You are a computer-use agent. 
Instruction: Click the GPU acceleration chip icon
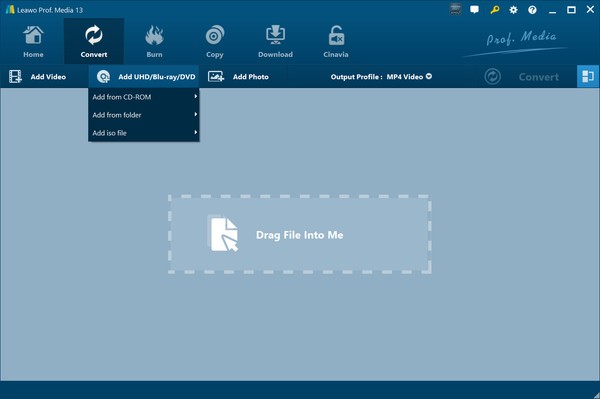455,9
